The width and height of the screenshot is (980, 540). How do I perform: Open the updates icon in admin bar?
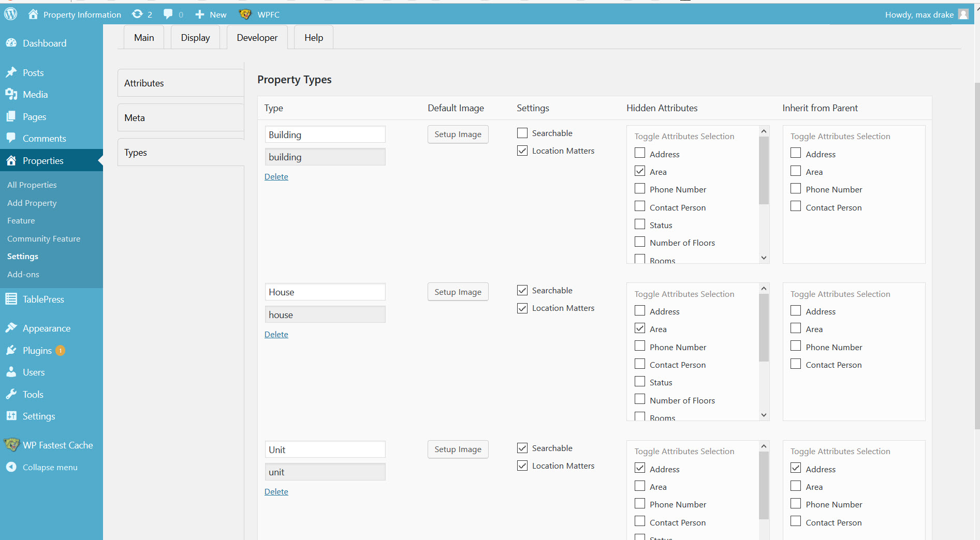pos(137,14)
